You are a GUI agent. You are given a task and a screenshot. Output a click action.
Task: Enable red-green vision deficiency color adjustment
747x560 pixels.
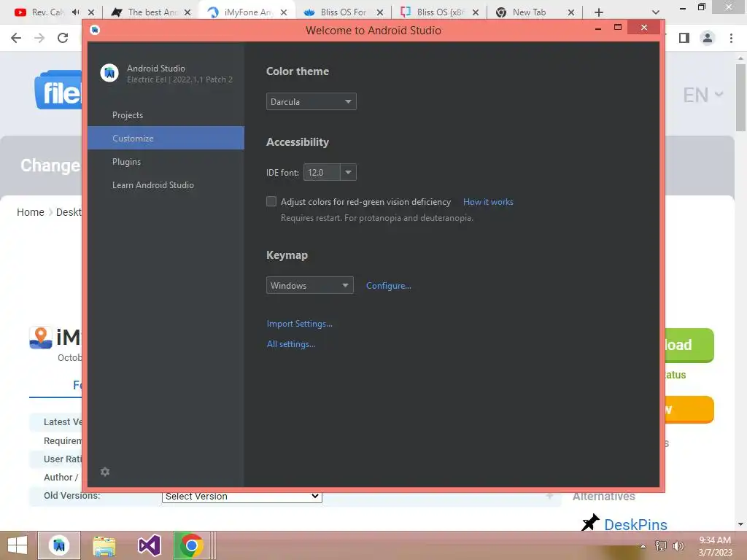271,201
